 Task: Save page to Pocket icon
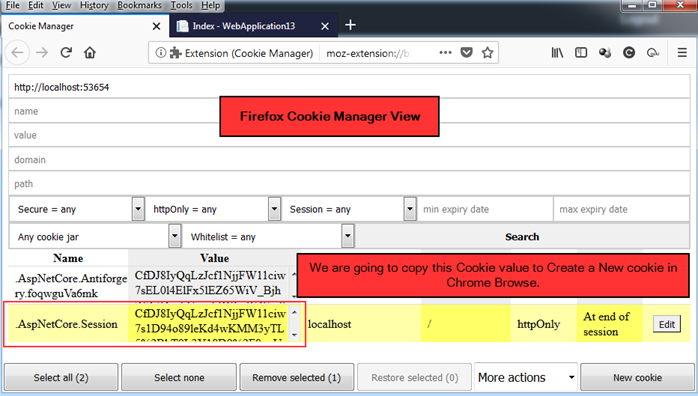coord(467,53)
